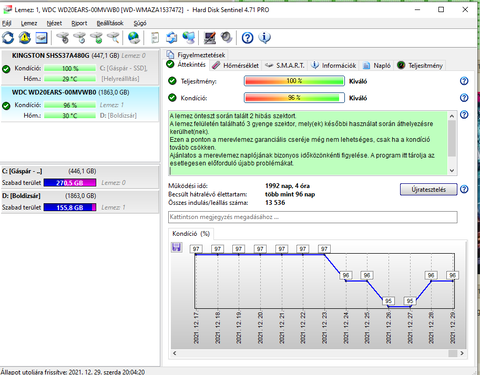Viewport: 480px width, 375px height.
Task: Click the C: free space 270,5 GB bar
Action: point(70,183)
